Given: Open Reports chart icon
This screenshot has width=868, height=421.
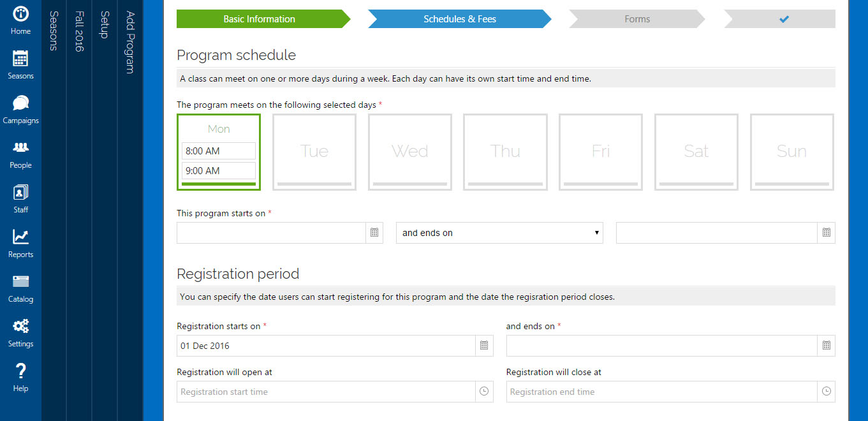Looking at the screenshot, I should [20, 237].
